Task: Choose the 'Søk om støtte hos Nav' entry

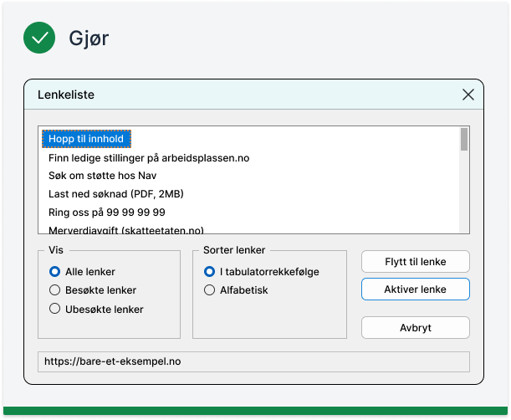Action: click(x=102, y=176)
